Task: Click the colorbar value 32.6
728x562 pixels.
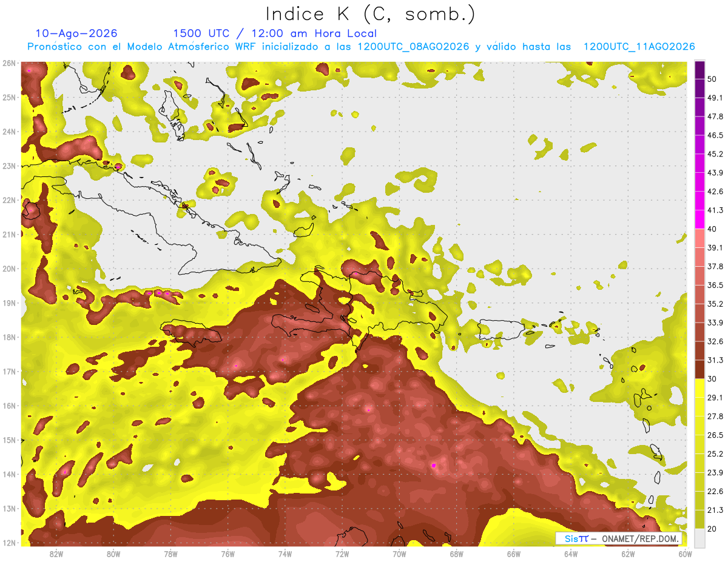Action: [x=715, y=341]
